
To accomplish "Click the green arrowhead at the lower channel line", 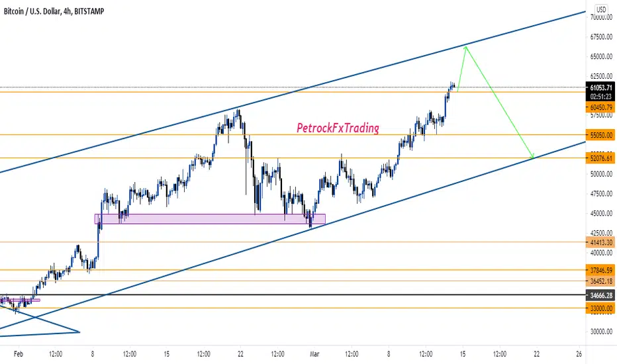I will point(533,158).
